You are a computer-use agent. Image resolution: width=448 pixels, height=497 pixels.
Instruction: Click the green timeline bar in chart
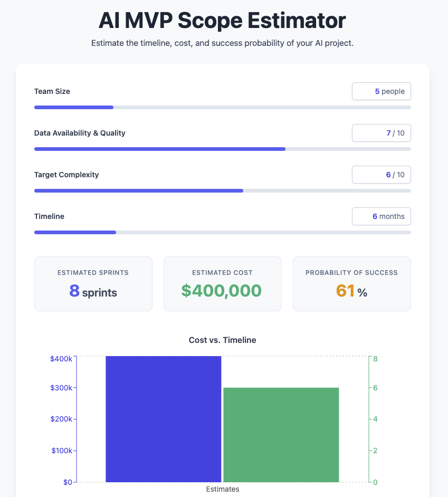click(281, 435)
